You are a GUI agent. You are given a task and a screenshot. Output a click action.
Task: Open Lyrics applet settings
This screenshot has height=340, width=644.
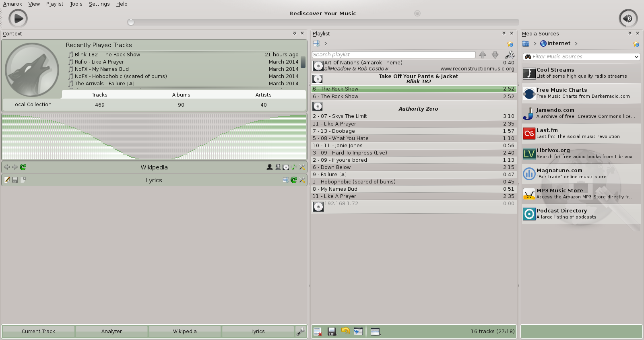(302, 180)
